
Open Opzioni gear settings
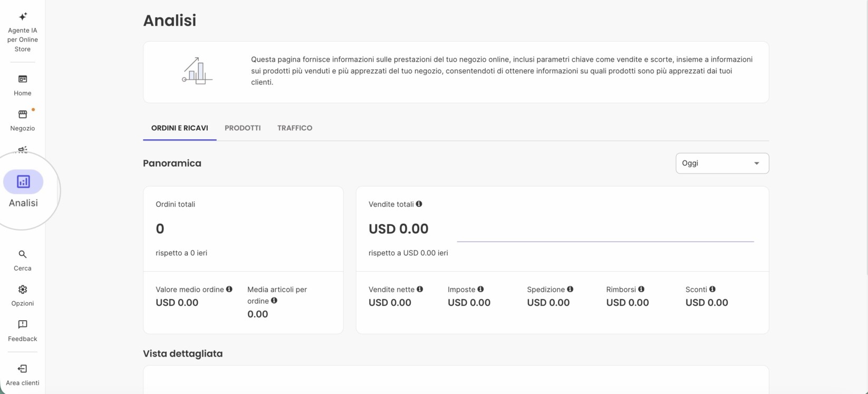(23, 296)
